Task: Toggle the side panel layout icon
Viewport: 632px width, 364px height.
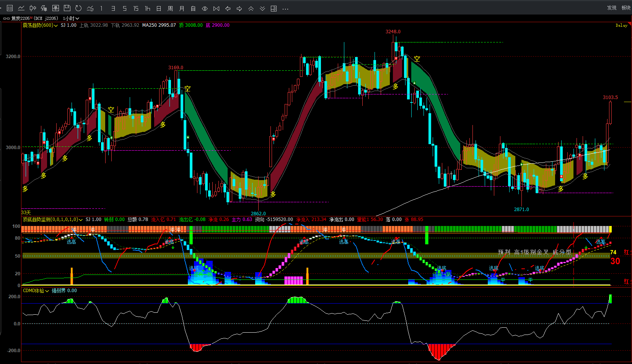Action: pyautogui.click(x=274, y=8)
